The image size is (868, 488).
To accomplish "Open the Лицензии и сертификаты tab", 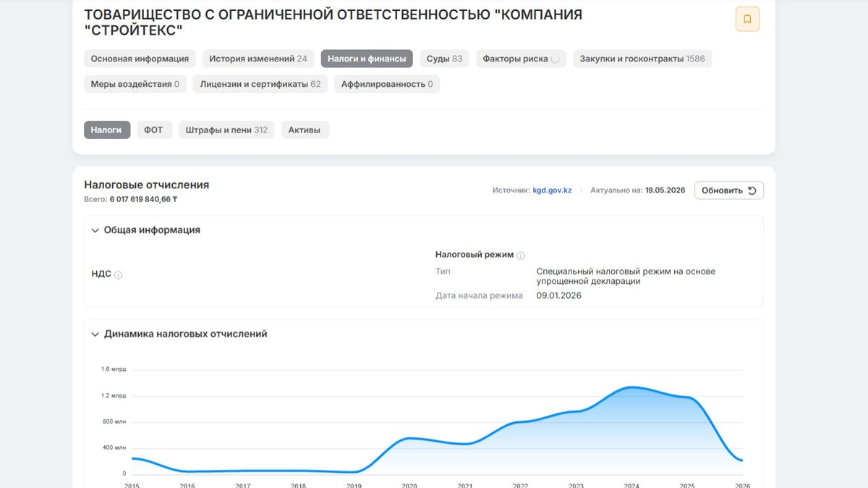I will pos(260,84).
